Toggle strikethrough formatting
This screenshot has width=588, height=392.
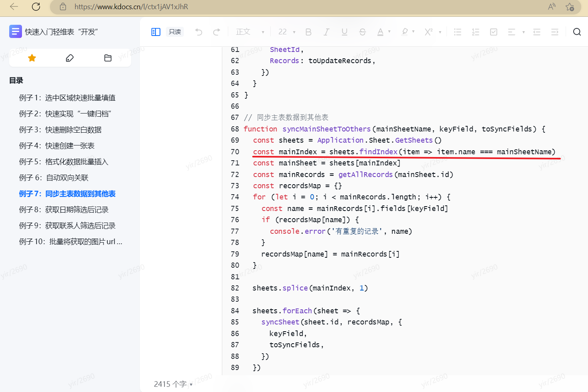pos(363,32)
